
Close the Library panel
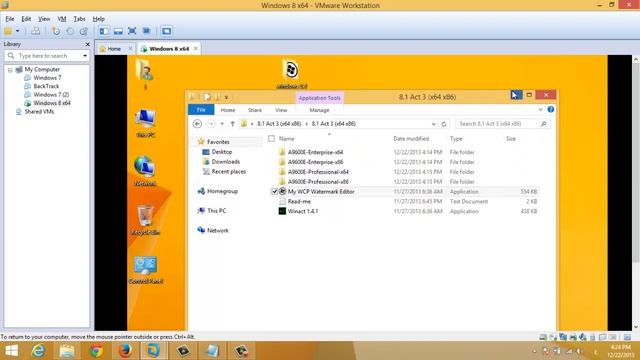(x=87, y=44)
